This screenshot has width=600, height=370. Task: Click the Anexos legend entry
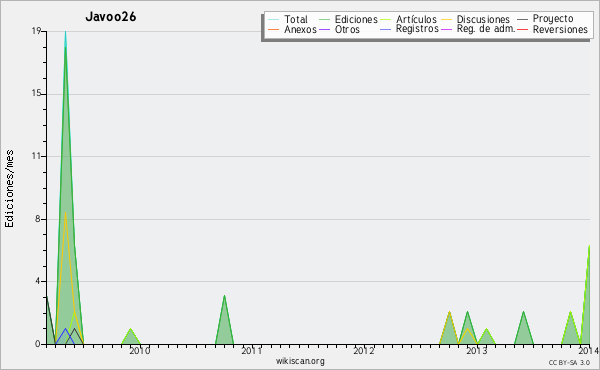(x=292, y=29)
